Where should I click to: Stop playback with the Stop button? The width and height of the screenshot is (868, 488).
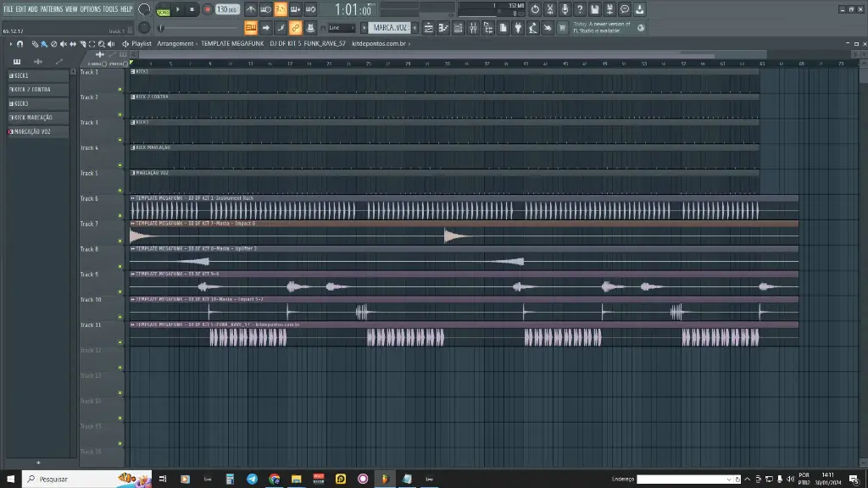click(x=192, y=9)
